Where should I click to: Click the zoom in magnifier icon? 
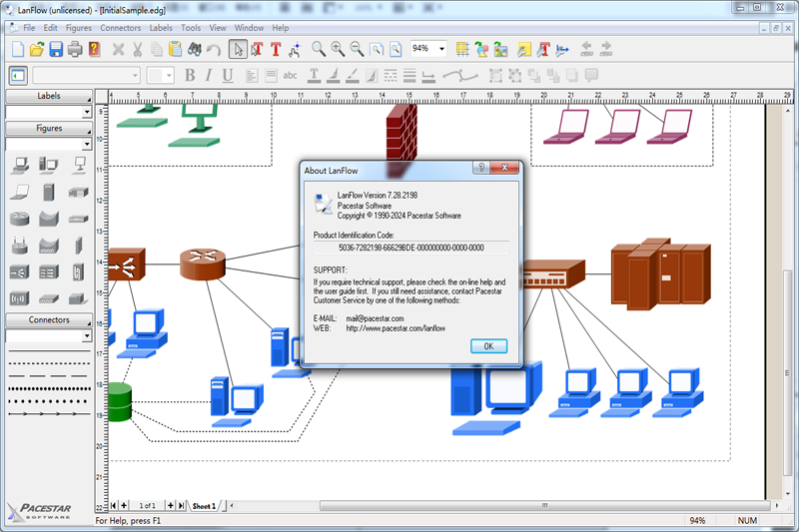(338, 49)
